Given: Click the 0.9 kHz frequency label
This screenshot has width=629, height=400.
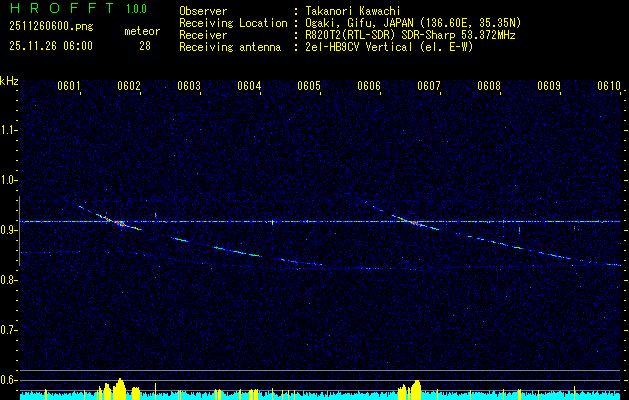Looking at the screenshot, I should coord(9,230).
